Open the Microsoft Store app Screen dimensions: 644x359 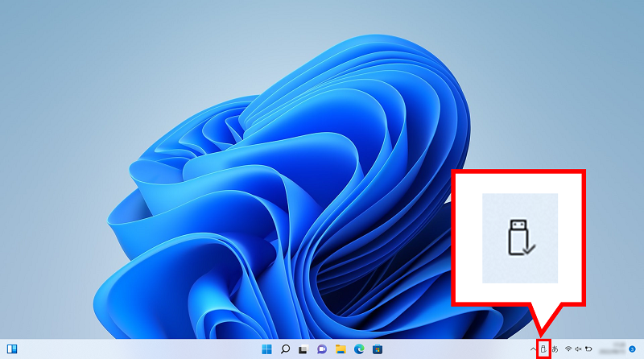[378, 349]
